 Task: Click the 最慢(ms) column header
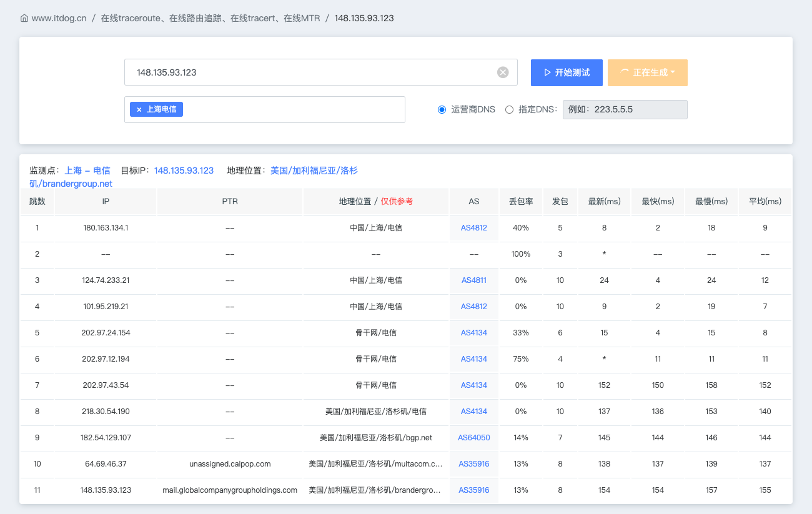coord(711,202)
